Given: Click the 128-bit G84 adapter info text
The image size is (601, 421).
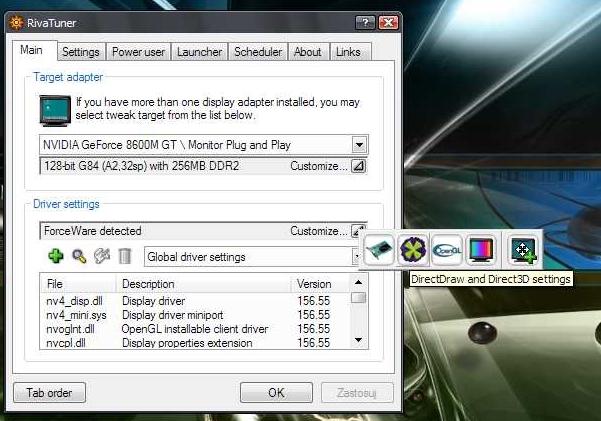Looking at the screenshot, I should click(x=141, y=166).
